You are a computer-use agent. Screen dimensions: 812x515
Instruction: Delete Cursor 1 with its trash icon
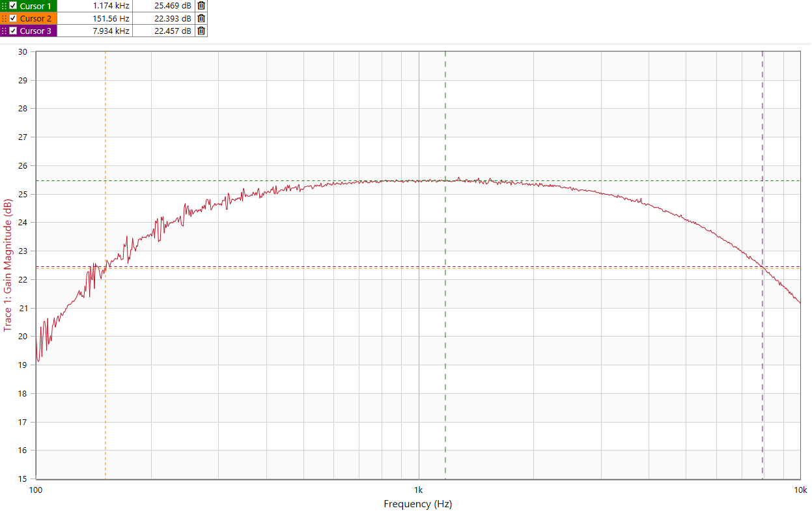(201, 6)
